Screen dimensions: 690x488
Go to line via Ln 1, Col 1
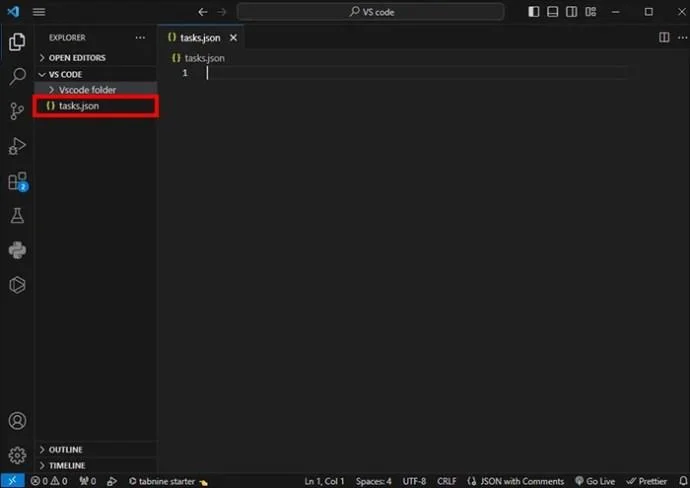[x=324, y=481]
